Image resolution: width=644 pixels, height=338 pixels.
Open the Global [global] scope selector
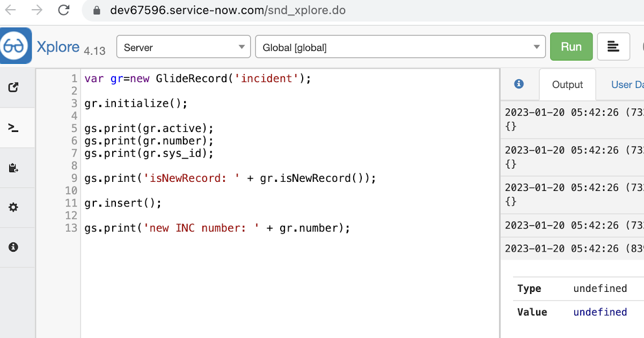click(x=400, y=47)
